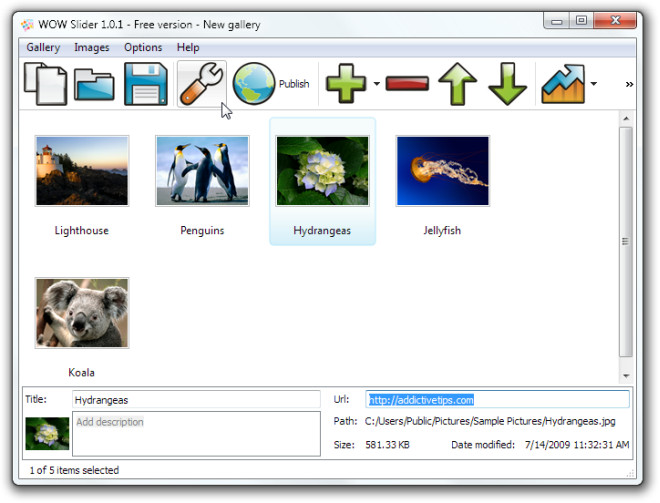Click the Title field containing Hydrangeas
The height and width of the screenshot is (503, 660).
tap(196, 399)
